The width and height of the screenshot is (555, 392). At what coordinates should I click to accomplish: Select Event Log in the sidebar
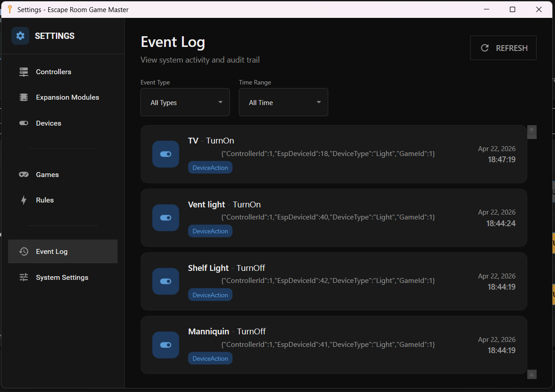(63, 252)
